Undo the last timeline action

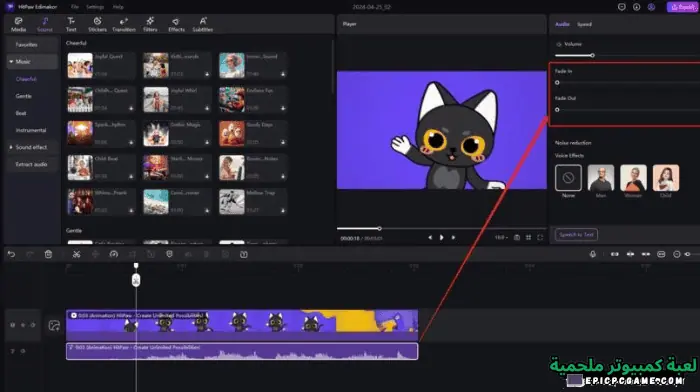coord(11,254)
